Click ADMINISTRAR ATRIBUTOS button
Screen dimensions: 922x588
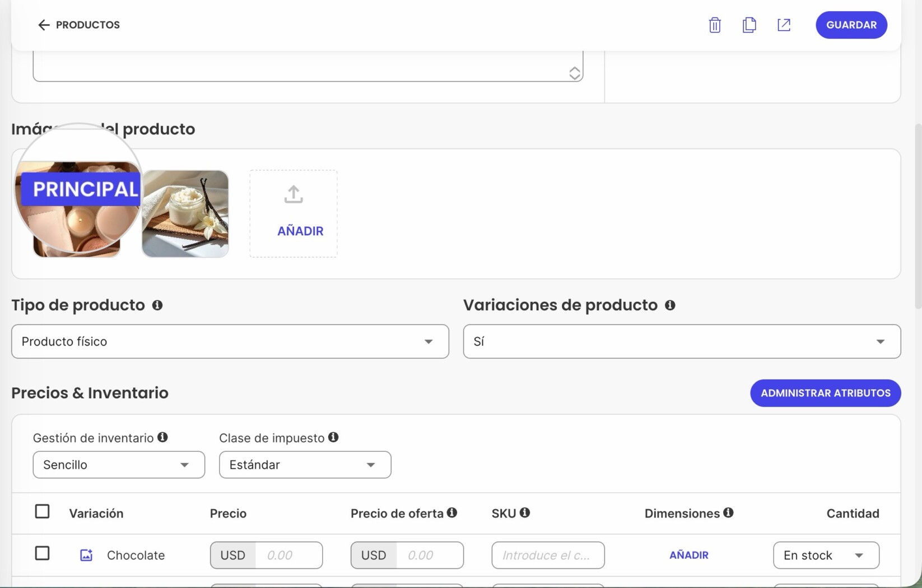coord(826,393)
